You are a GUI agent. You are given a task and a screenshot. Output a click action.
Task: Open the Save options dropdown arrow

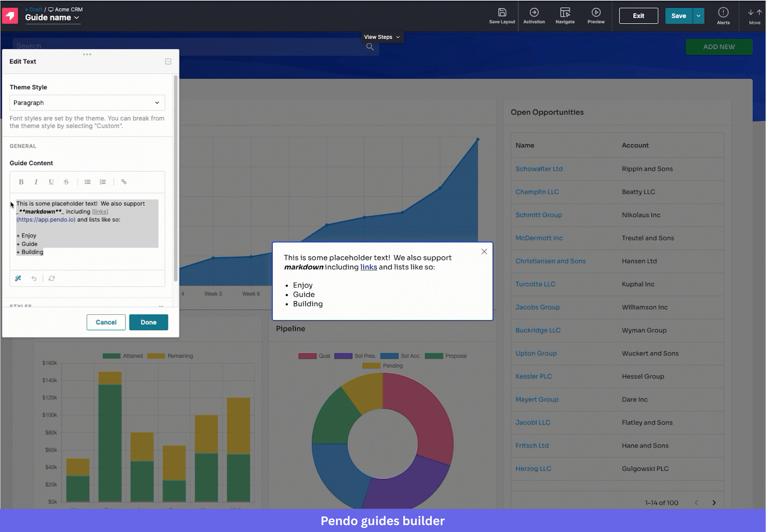tap(698, 16)
